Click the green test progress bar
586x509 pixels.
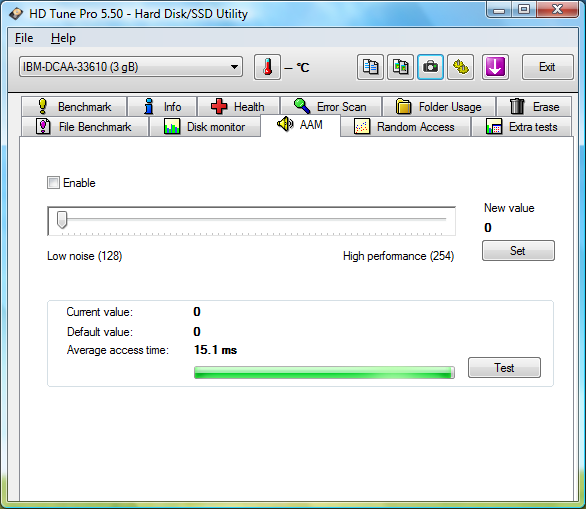[324, 373]
